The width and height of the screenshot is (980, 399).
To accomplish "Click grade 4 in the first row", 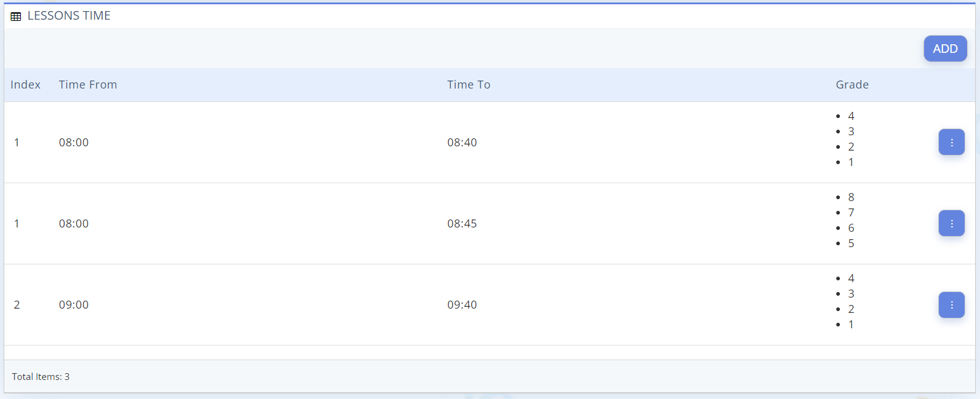I will pyautogui.click(x=851, y=116).
